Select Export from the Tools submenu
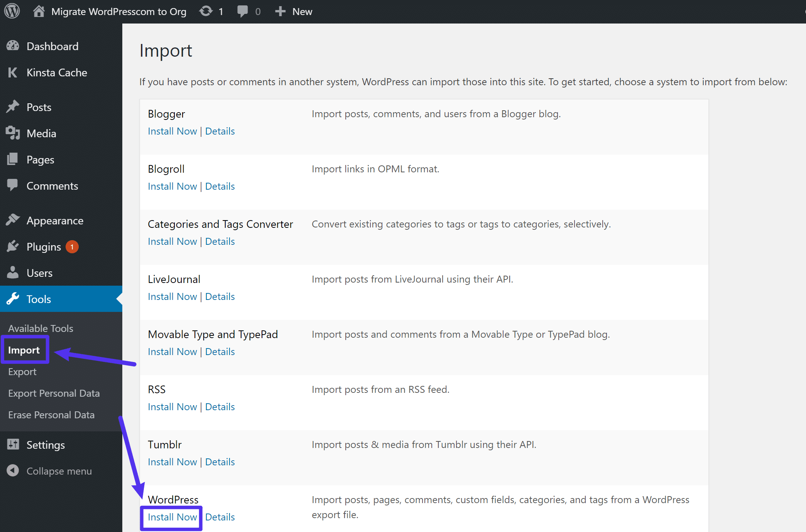 [x=22, y=371]
